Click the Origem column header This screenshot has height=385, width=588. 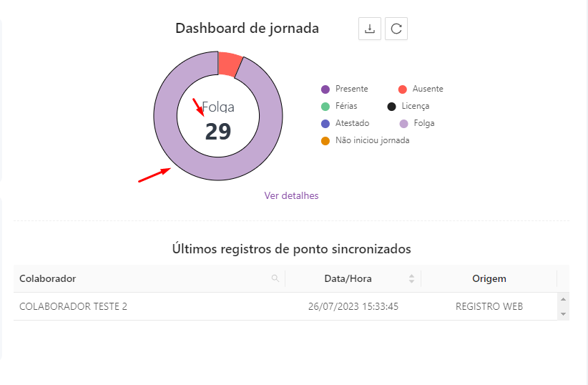(489, 278)
